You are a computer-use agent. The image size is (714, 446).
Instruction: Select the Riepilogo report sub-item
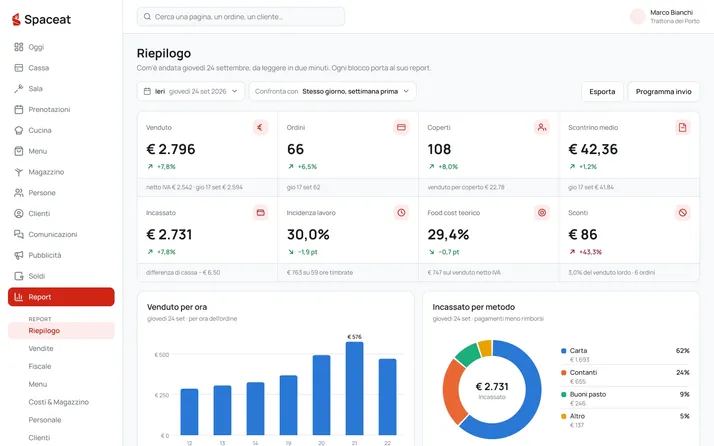click(61, 331)
